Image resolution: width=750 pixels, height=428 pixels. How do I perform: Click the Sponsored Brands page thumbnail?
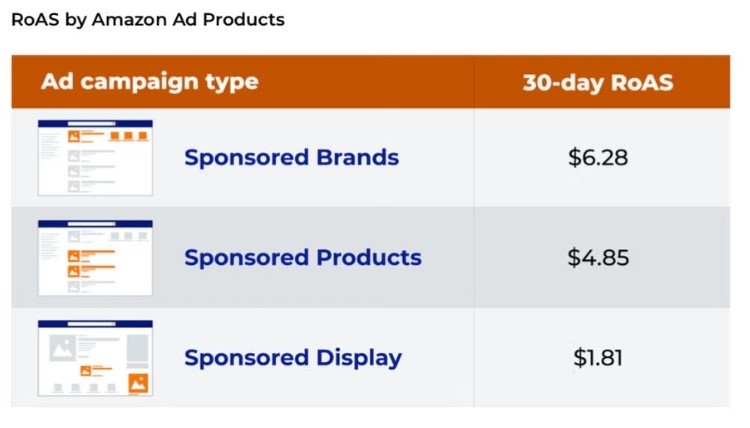point(95,157)
